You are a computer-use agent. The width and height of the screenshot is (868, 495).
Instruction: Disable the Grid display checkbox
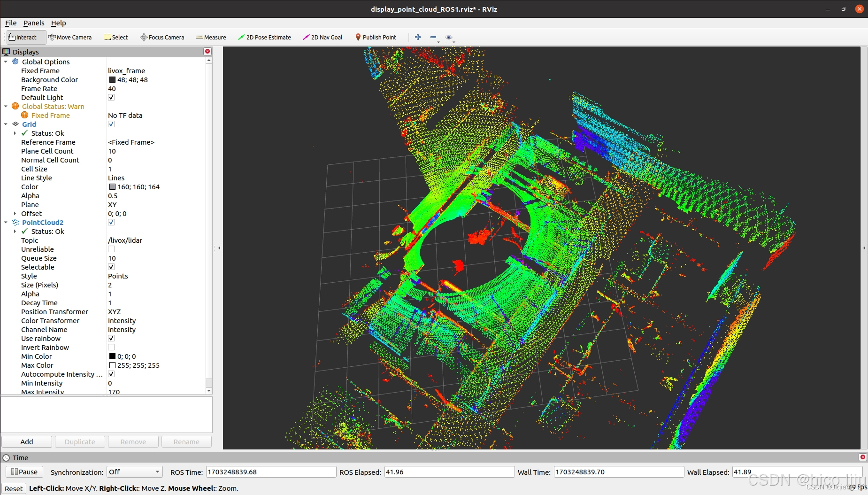point(111,124)
